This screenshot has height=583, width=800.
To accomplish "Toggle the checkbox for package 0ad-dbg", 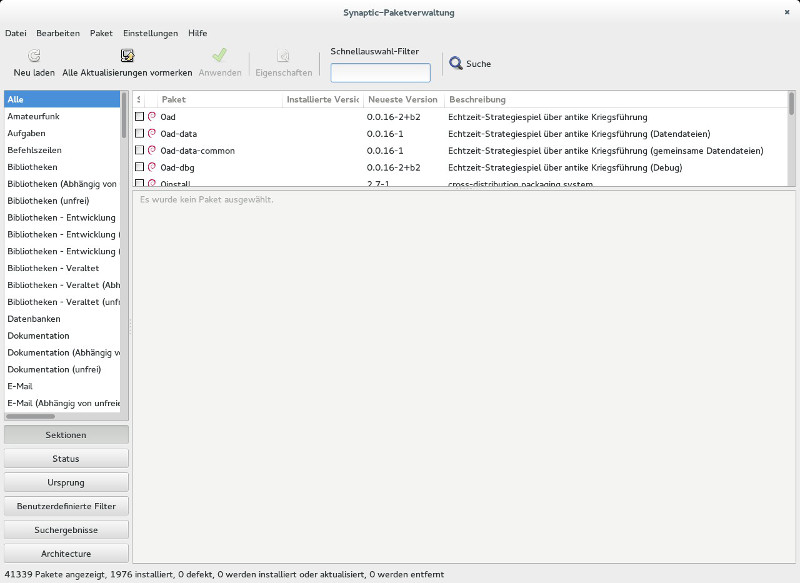I will [x=139, y=167].
